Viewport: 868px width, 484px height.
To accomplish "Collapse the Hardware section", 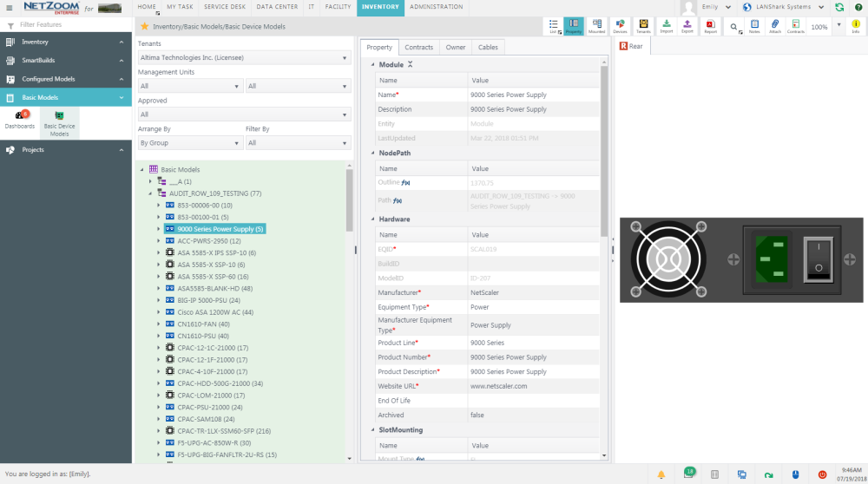I will click(x=372, y=219).
